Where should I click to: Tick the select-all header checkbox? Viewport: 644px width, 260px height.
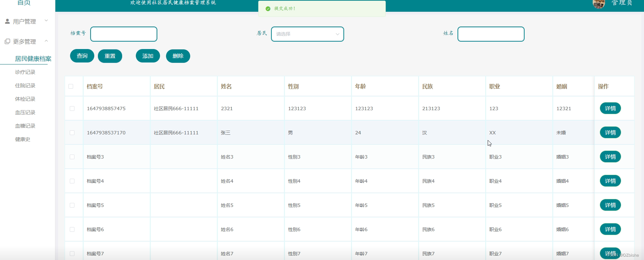(x=71, y=86)
